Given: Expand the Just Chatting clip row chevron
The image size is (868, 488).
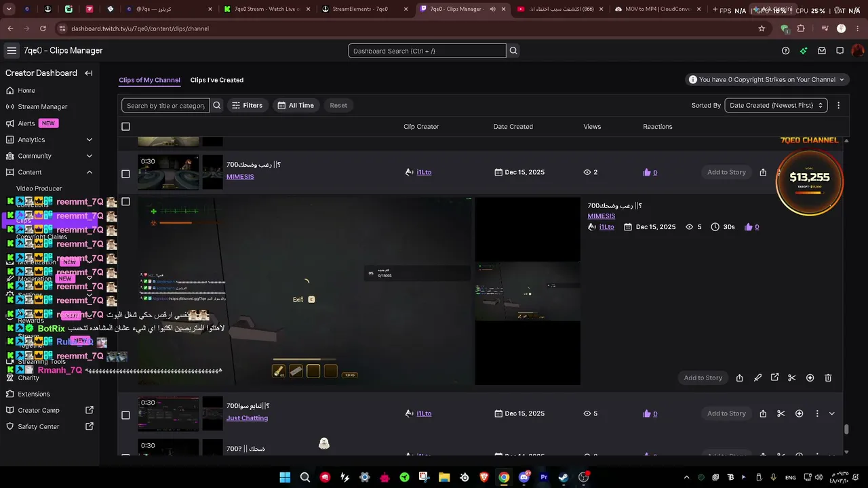Looking at the screenshot, I should click(832, 413).
